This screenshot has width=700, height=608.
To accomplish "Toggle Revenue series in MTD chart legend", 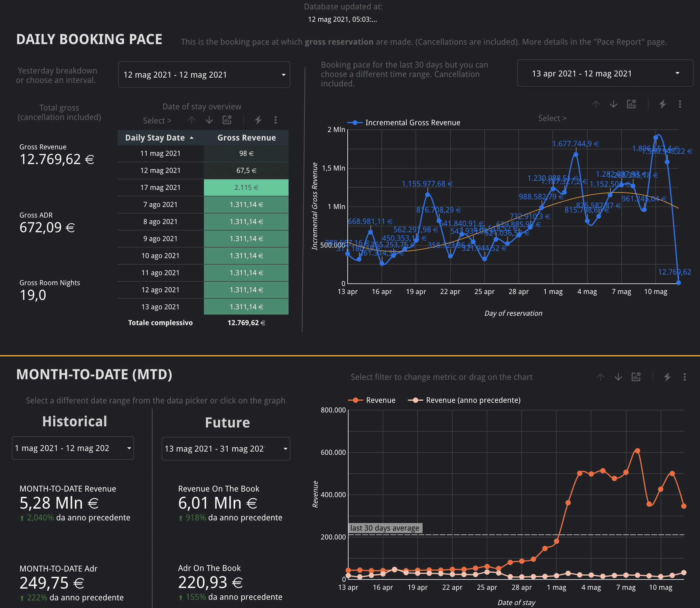I will (380, 400).
